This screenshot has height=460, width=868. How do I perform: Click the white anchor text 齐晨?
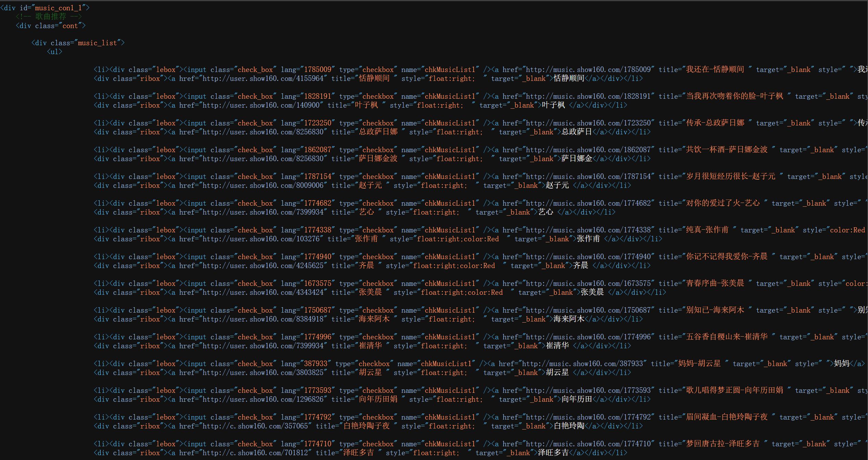point(580,266)
